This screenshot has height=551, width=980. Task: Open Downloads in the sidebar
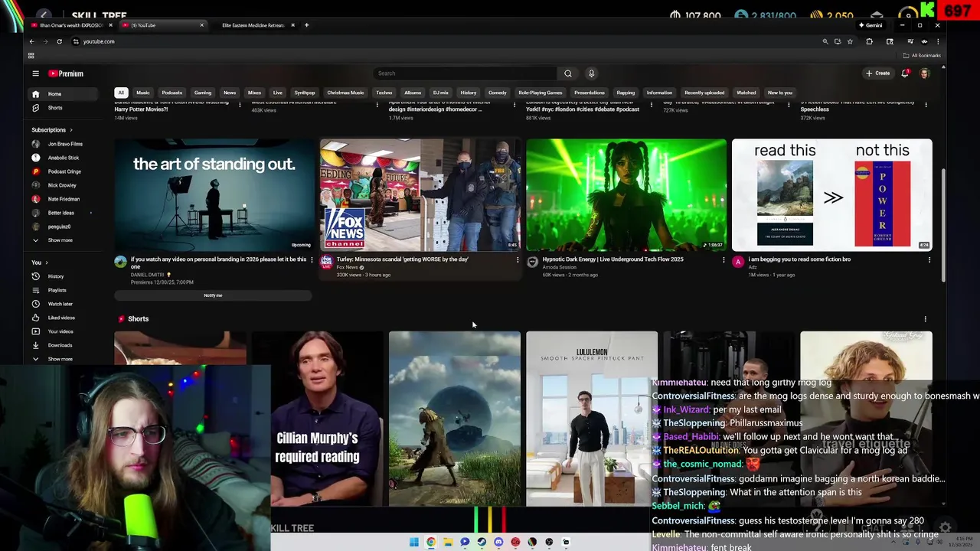pos(61,345)
